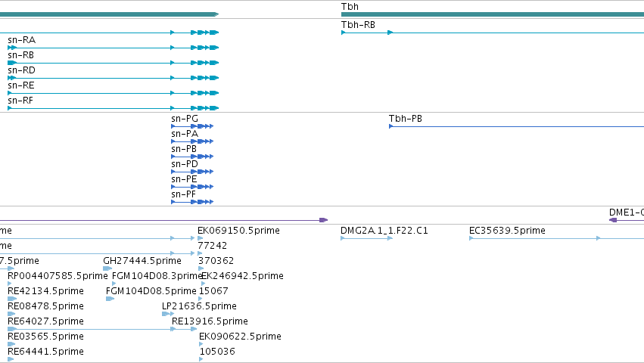Click the DMG2A.1_1.F22.C1 feature label

(x=384, y=231)
